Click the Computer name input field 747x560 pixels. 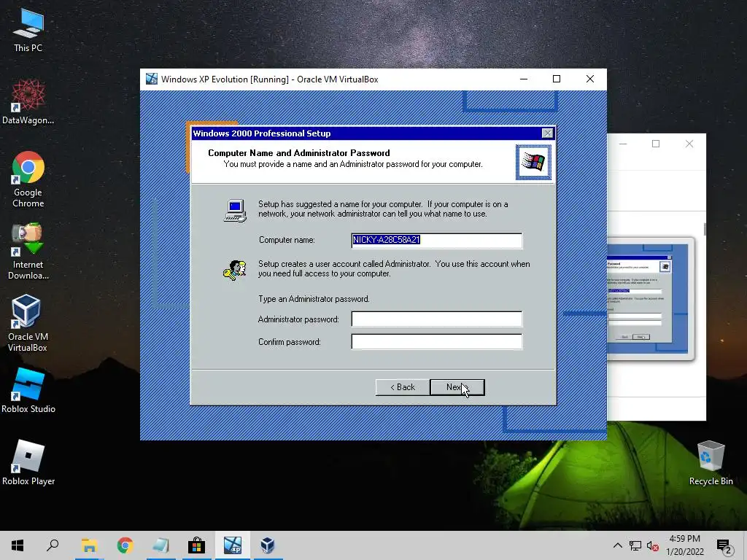coord(437,240)
